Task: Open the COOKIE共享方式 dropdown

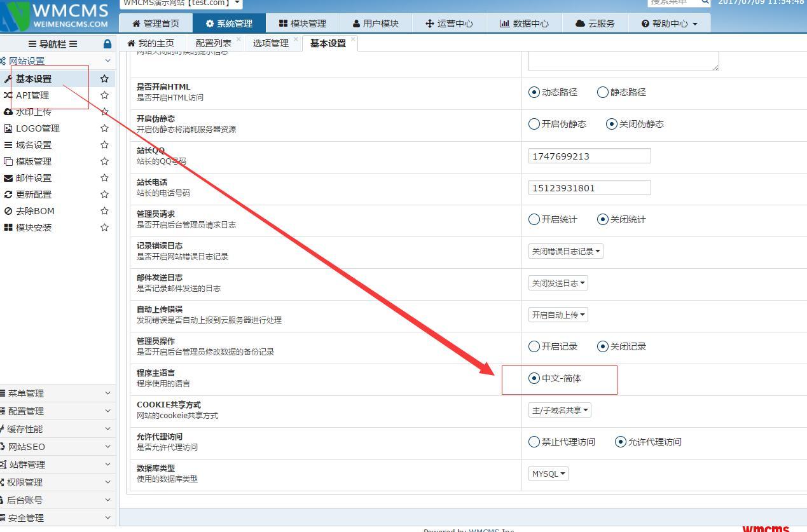Action: [560, 410]
